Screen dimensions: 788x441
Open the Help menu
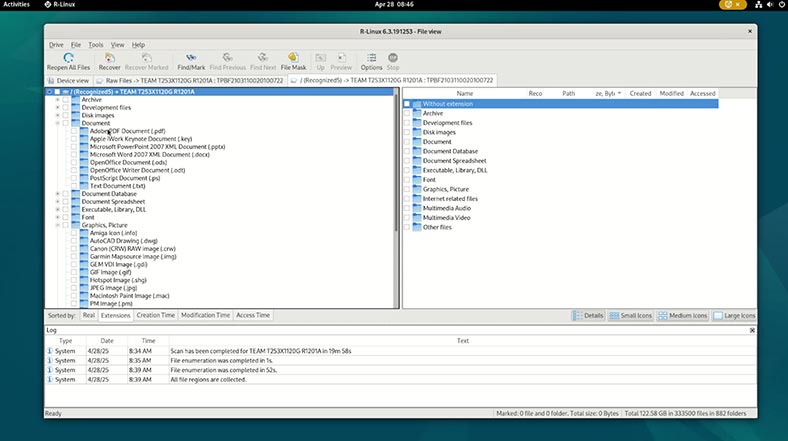[138, 45]
